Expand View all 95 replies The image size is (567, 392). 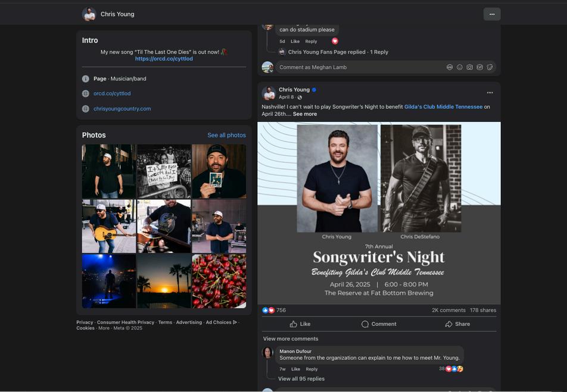pyautogui.click(x=301, y=379)
